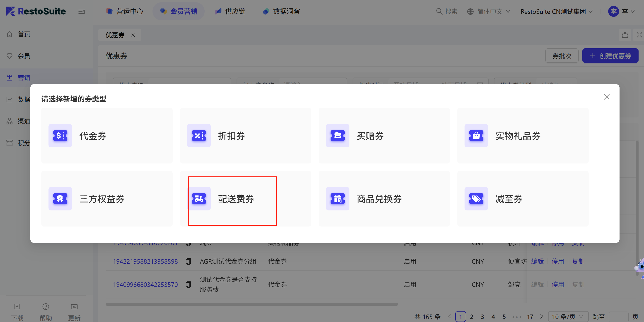Viewport: 644px width, 322px height.
Task: Copy ID 1942219588213358598 icon
Action: tap(188, 261)
